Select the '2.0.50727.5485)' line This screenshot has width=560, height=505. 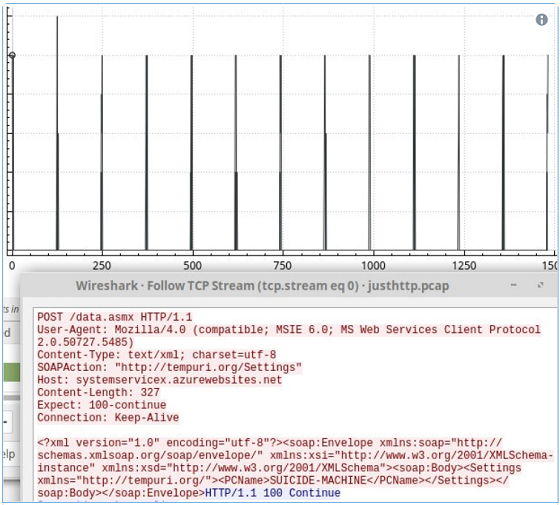(x=85, y=342)
